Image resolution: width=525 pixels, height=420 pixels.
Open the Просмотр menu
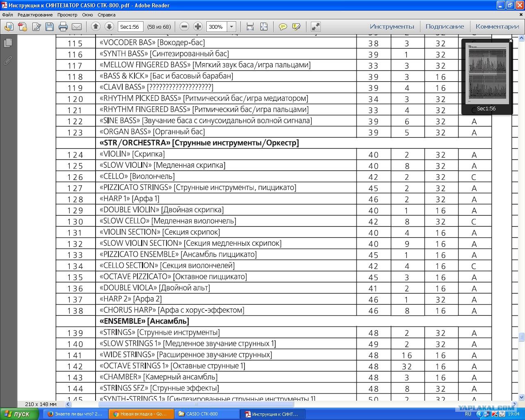[67, 15]
